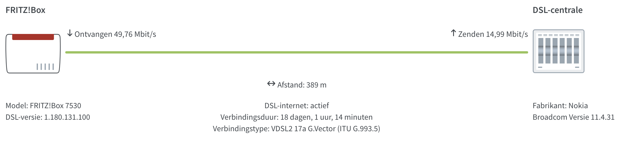Click the DSL-internet: actief status
The height and width of the screenshot is (141, 644).
tap(296, 106)
